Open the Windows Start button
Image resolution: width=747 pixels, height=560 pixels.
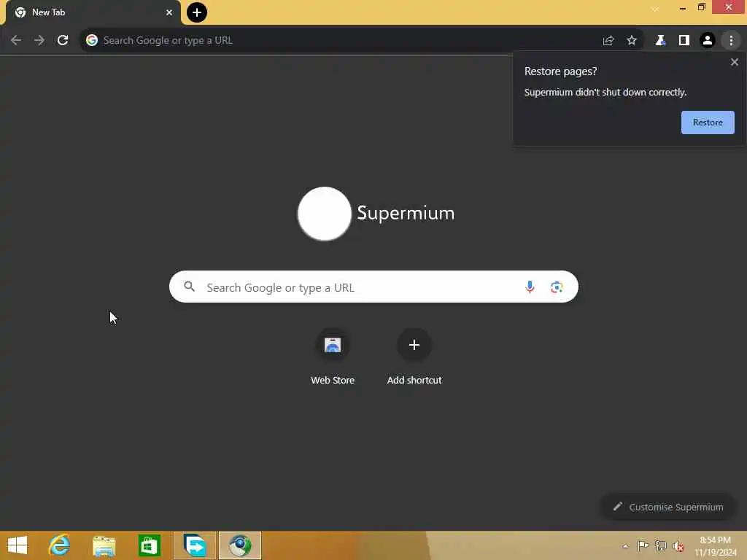pos(18,545)
